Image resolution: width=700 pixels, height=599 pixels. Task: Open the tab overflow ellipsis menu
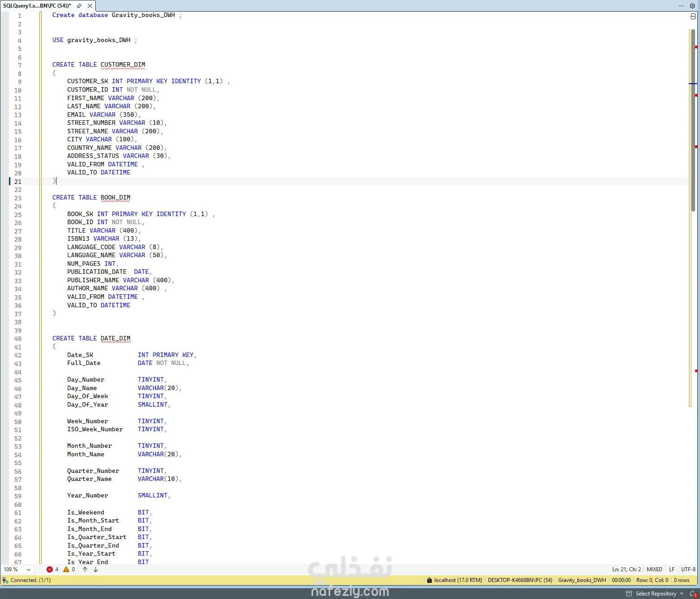pyautogui.click(x=682, y=6)
